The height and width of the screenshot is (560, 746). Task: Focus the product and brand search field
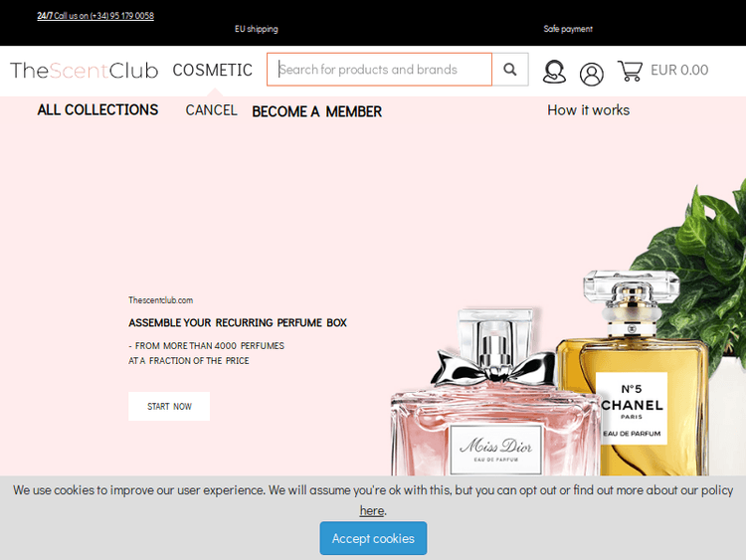click(x=379, y=70)
